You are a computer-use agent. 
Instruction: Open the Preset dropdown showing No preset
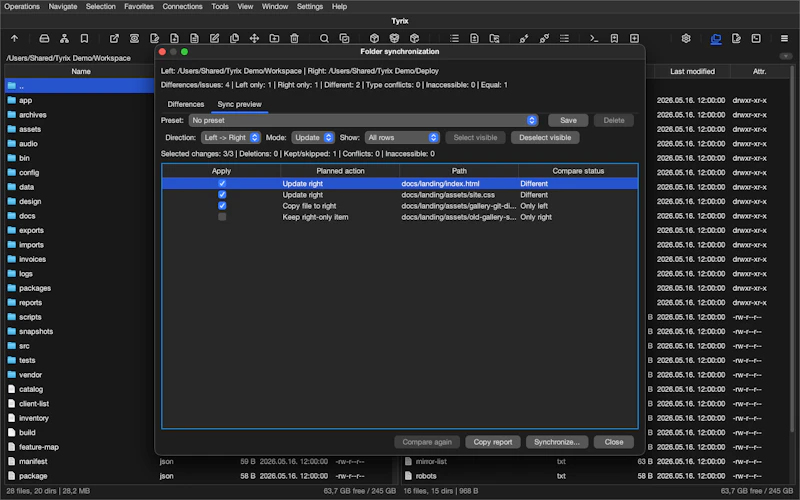[x=363, y=120]
